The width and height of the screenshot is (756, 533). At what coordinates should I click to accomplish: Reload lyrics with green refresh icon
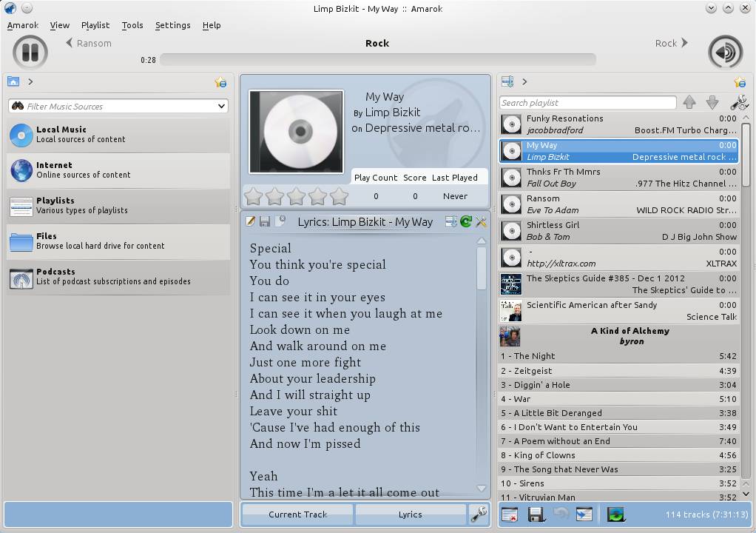click(x=466, y=221)
